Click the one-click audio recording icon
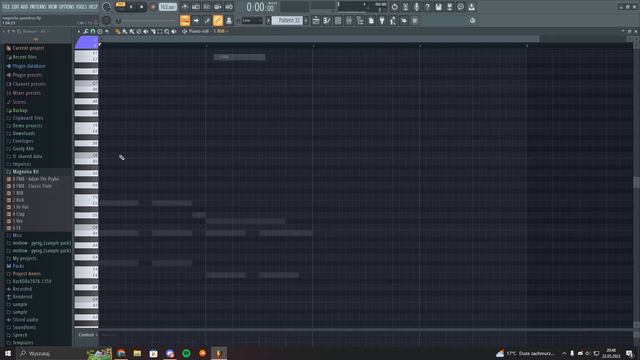This screenshot has width=640, height=360. pos(416,7)
